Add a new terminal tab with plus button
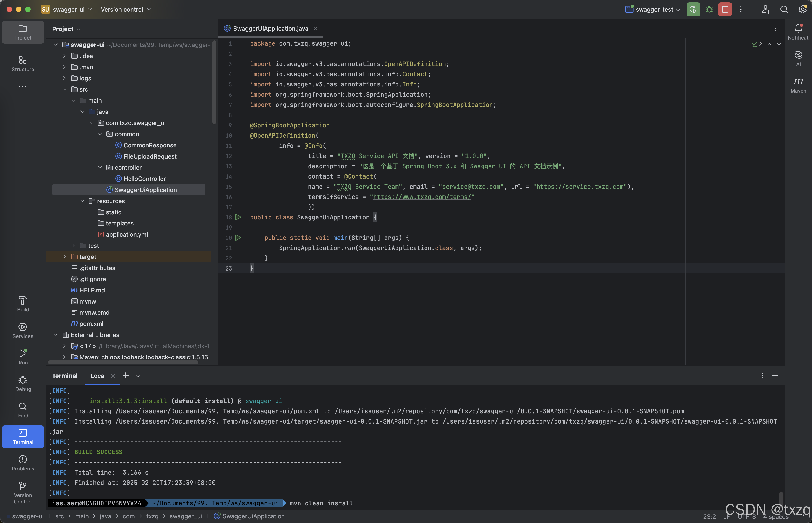 click(125, 375)
